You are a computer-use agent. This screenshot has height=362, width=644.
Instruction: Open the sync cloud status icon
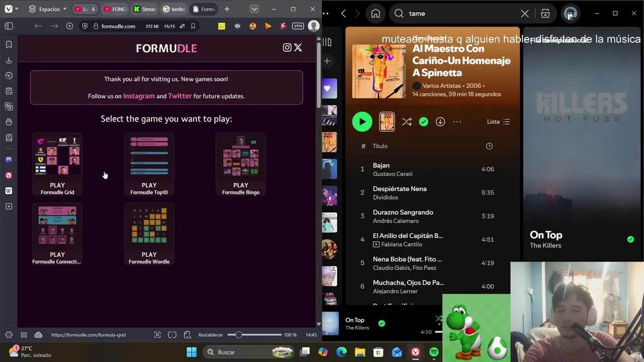(38, 335)
